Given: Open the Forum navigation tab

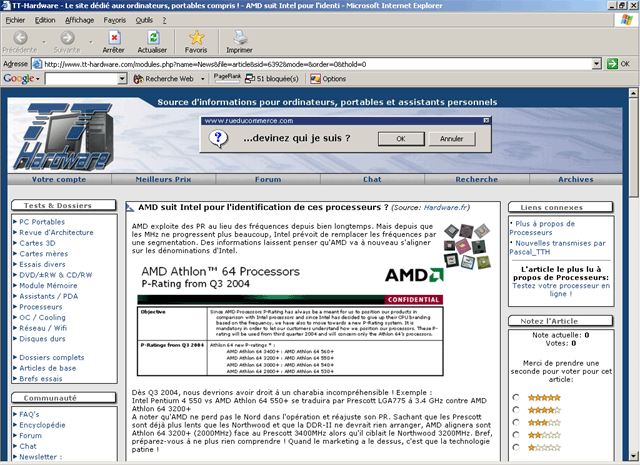Looking at the screenshot, I should click(x=268, y=179).
